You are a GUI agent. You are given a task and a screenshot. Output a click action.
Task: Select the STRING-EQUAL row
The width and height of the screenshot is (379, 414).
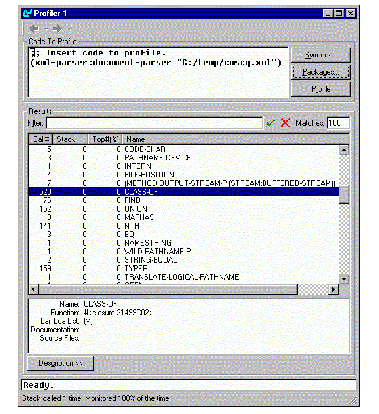(184, 260)
